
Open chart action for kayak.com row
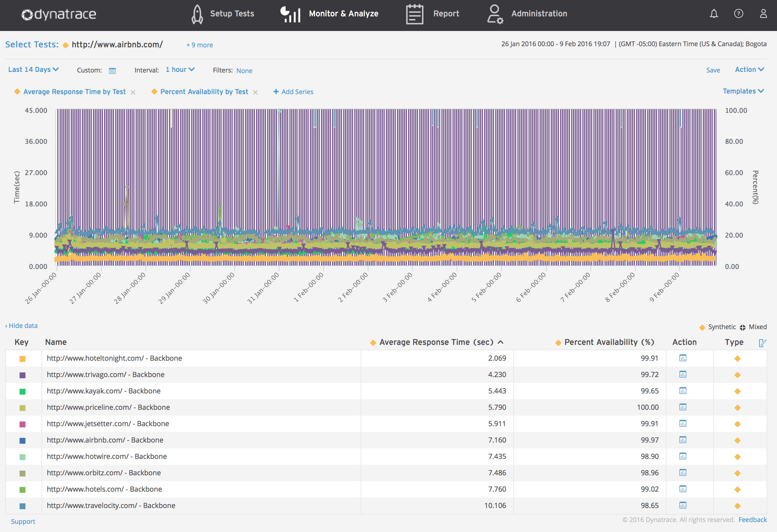(x=683, y=391)
